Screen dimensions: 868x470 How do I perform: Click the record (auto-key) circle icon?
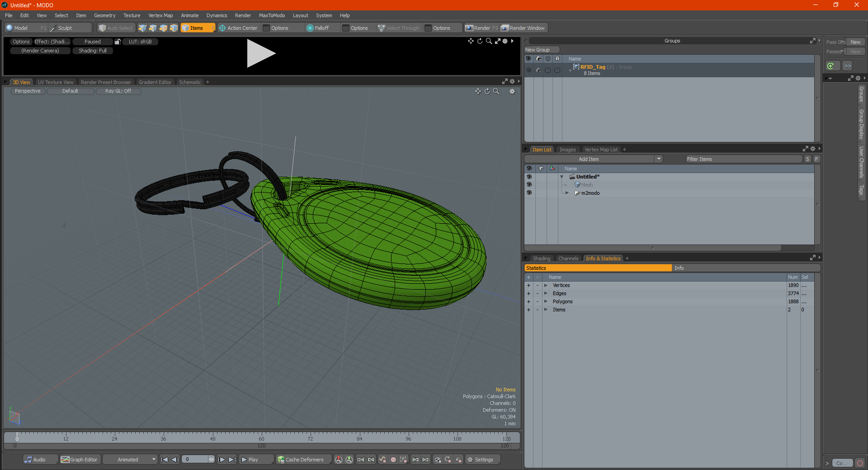393,460
